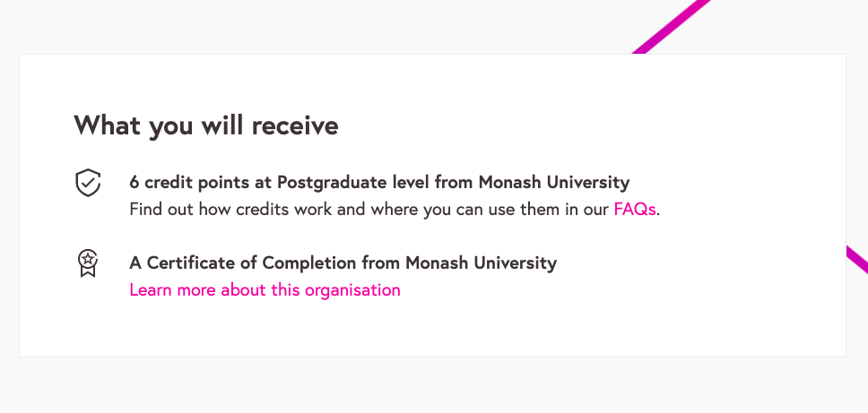Click "Monash University" in the credit points line
868x413 pixels.
pos(553,183)
